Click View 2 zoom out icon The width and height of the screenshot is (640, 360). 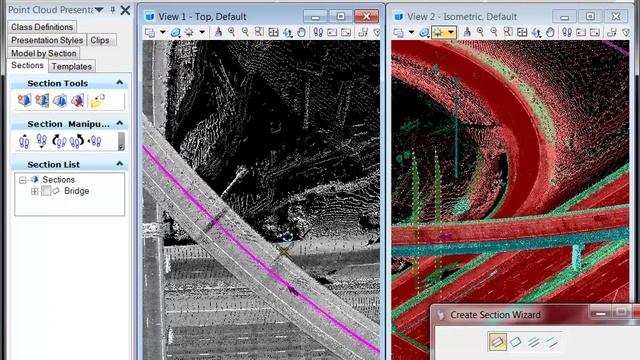click(x=494, y=32)
